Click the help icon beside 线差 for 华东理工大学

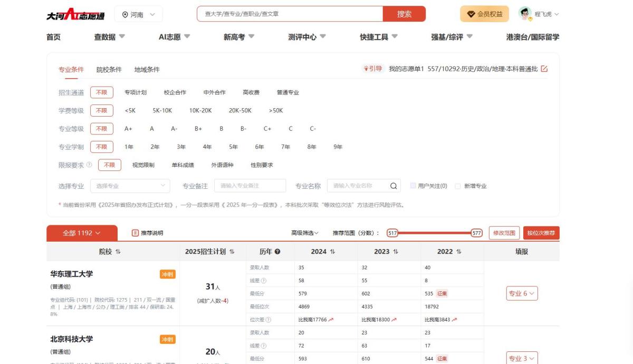[264, 281]
